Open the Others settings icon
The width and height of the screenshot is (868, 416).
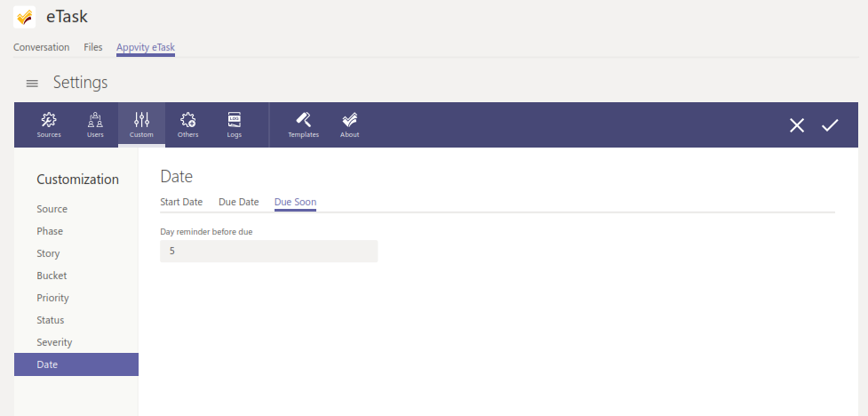click(187, 124)
